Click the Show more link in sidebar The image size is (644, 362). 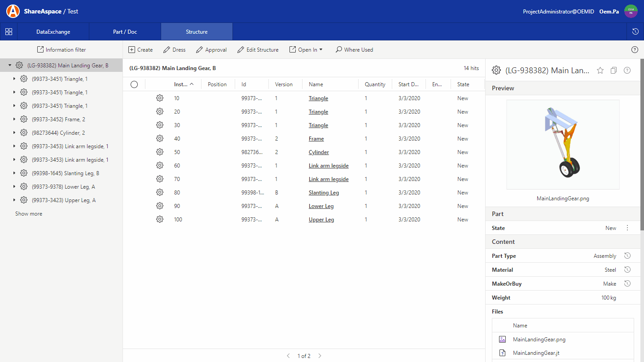(x=29, y=213)
